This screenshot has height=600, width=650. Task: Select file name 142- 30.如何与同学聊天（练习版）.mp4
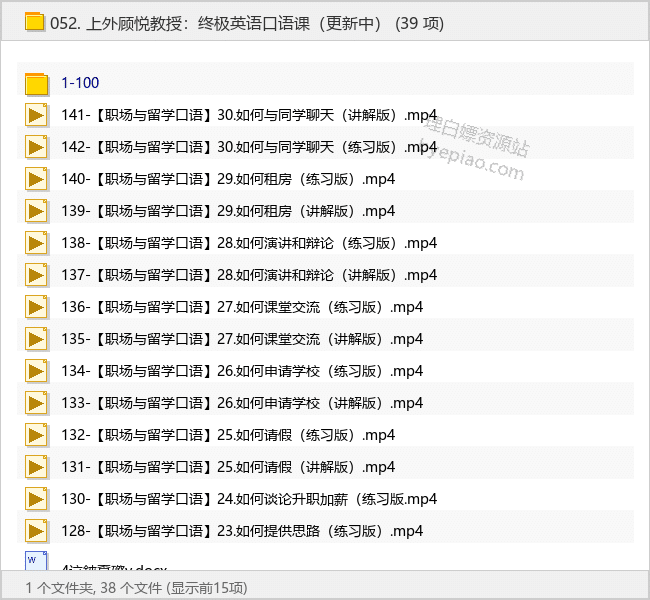coord(249,147)
